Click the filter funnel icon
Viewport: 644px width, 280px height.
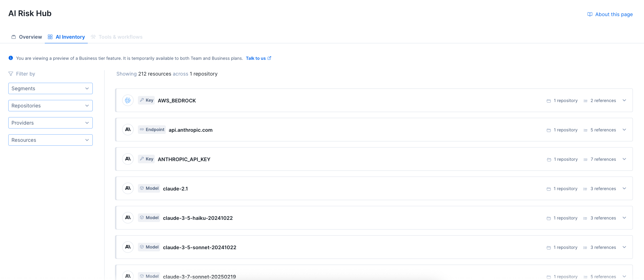(11, 74)
